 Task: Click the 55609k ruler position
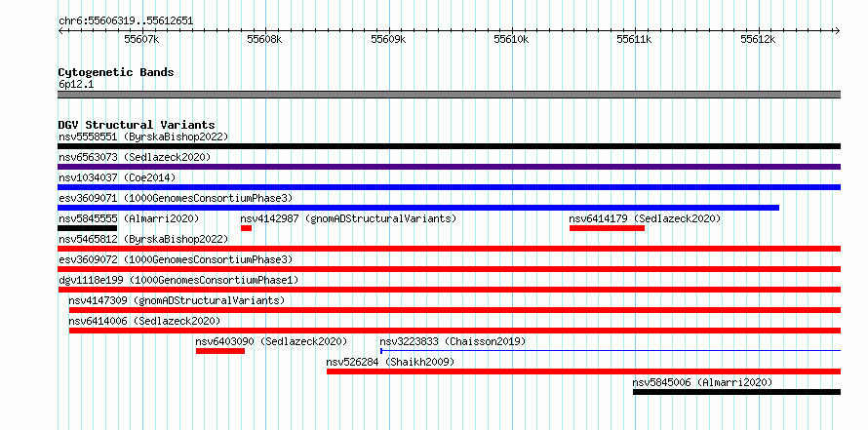point(388,39)
